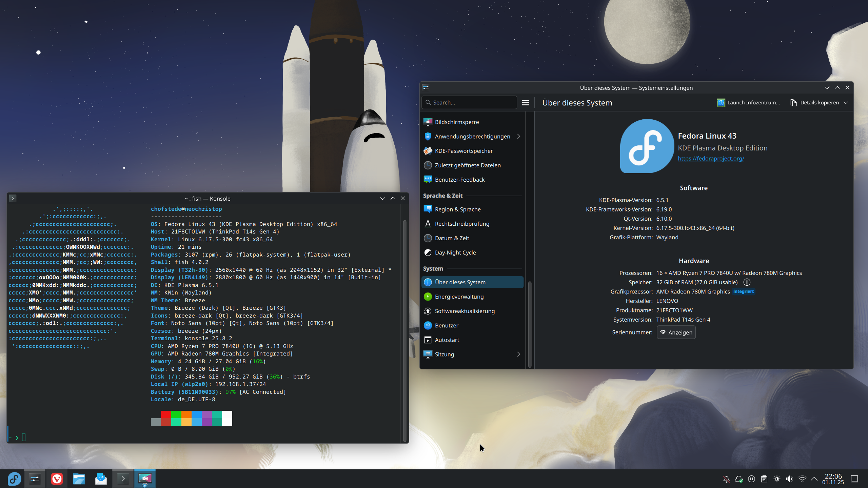
Task: Open the Wi-Fi network tray icon
Action: click(x=802, y=479)
